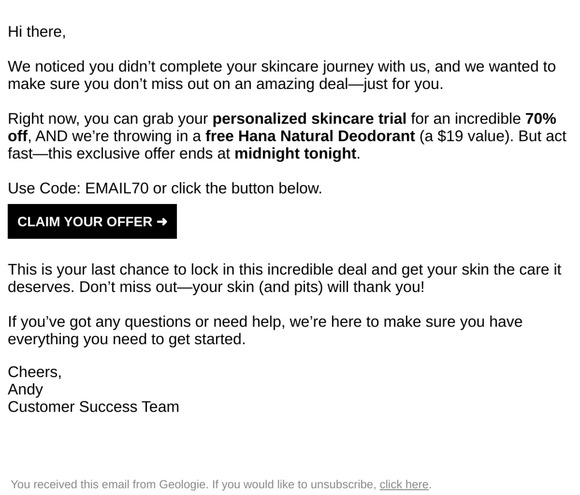Click the bold '70%' discount text
Viewport: 580px width, 495px height.
point(540,119)
